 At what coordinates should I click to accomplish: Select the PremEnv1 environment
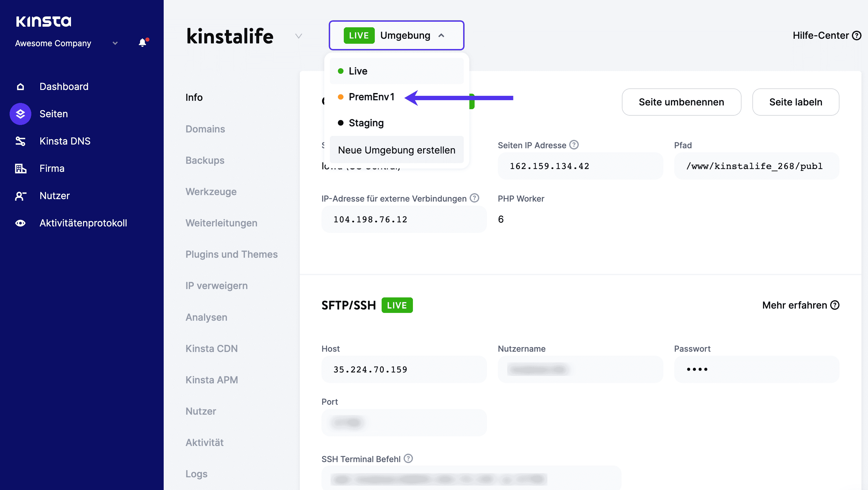(x=372, y=97)
